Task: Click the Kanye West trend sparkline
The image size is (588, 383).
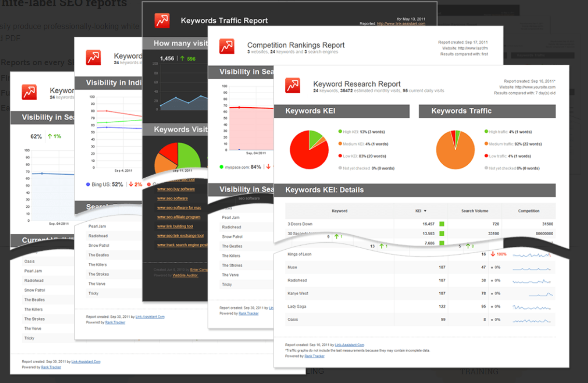Action: 541,293
